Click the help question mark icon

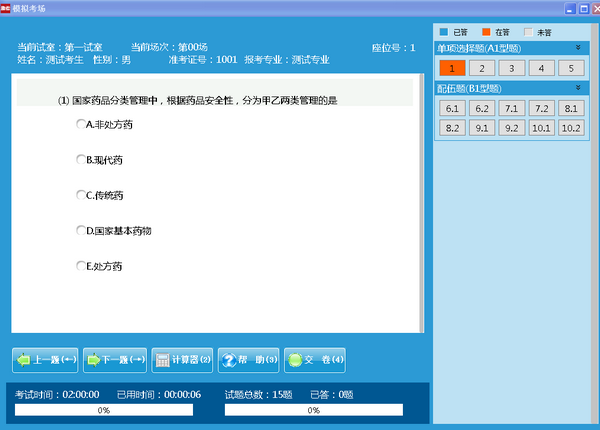coord(229,360)
